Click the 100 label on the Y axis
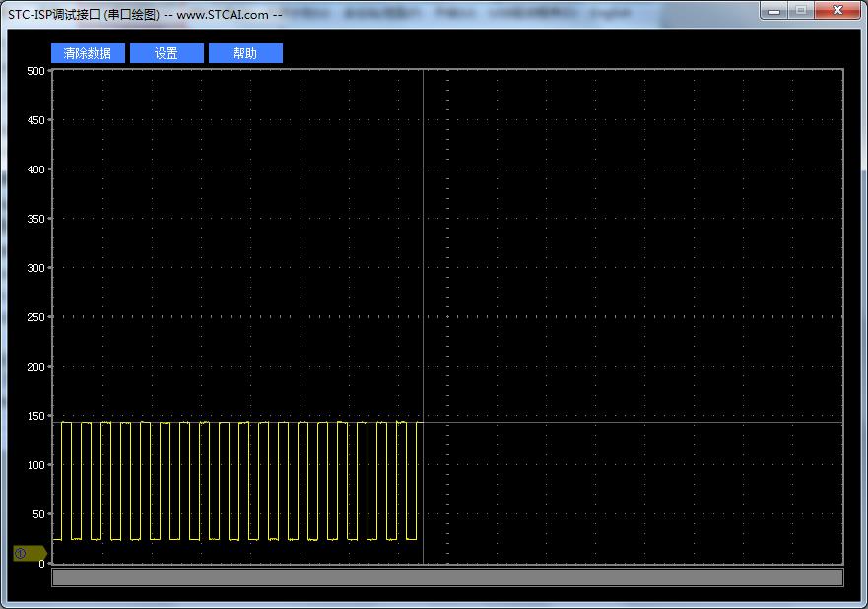868x609 pixels. (x=36, y=465)
